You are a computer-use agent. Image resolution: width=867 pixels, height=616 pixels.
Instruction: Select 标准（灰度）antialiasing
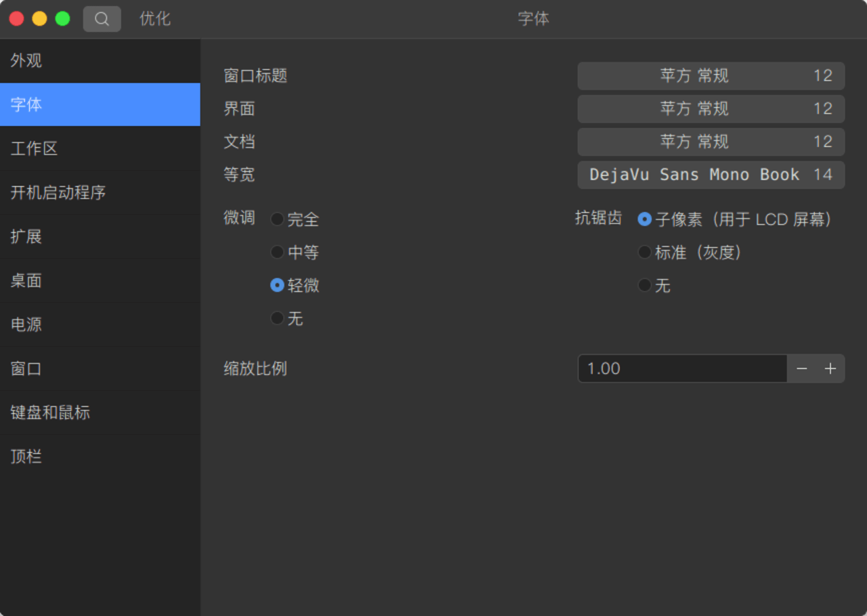[690, 252]
